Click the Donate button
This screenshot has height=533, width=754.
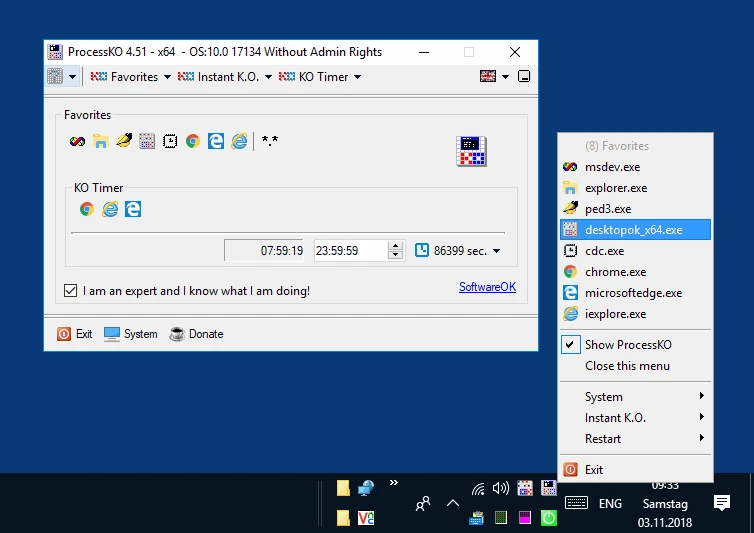tap(197, 334)
